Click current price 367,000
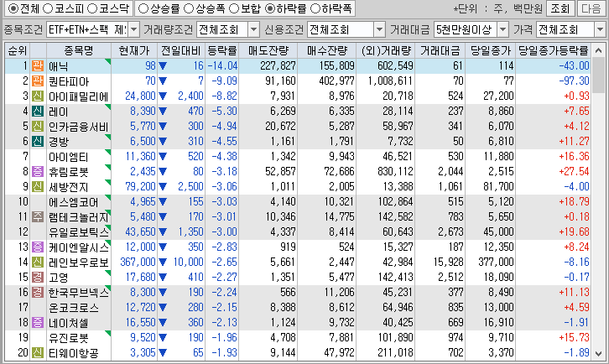Image resolution: width=609 pixels, height=364 pixels. coord(138,262)
